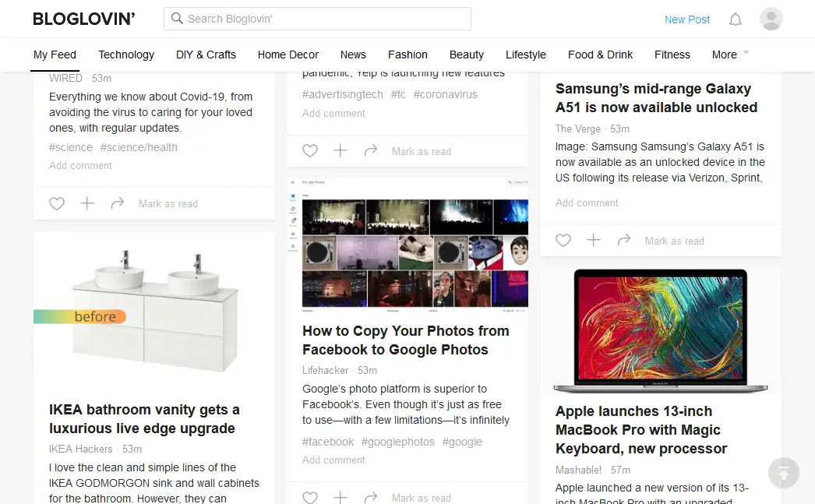Share the Yelp coronavirus post
This screenshot has height=504, width=815.
(371, 150)
